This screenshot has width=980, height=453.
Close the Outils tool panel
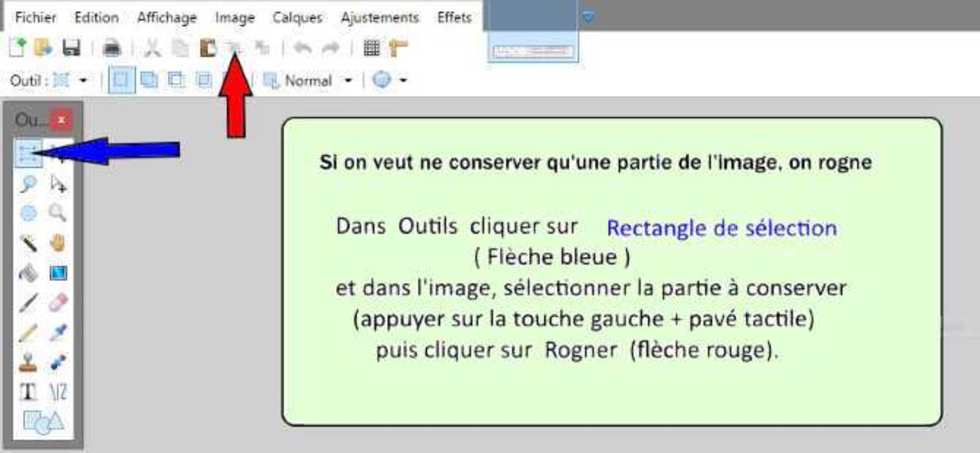61,120
